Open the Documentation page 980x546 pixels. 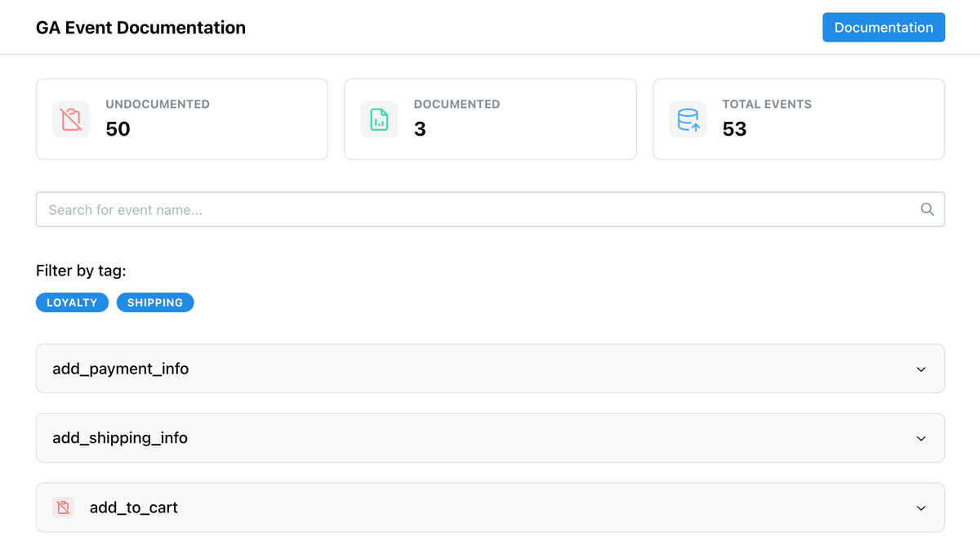884,27
